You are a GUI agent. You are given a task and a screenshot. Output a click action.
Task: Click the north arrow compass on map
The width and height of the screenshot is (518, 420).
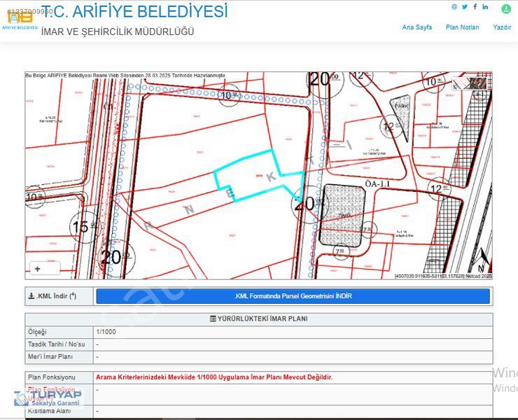point(480,260)
